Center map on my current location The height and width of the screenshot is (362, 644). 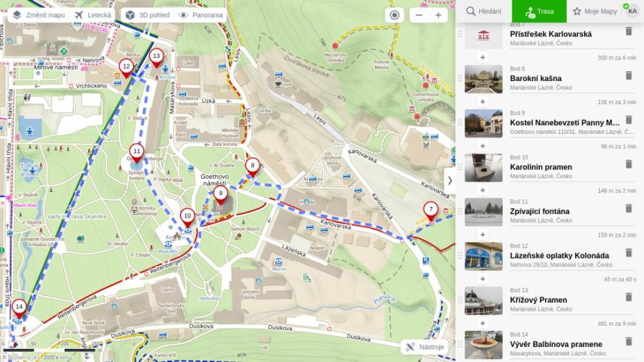(394, 15)
